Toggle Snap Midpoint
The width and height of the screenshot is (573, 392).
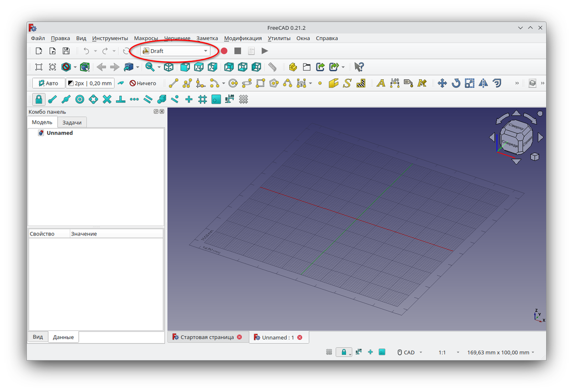pos(66,99)
